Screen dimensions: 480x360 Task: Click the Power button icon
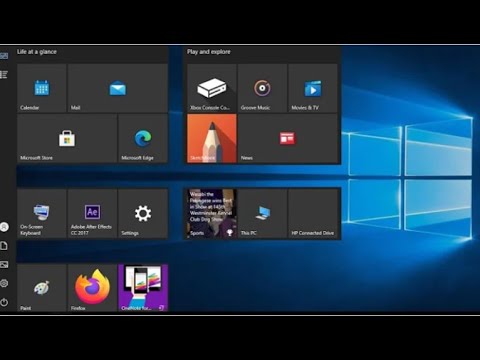[x=4, y=302]
